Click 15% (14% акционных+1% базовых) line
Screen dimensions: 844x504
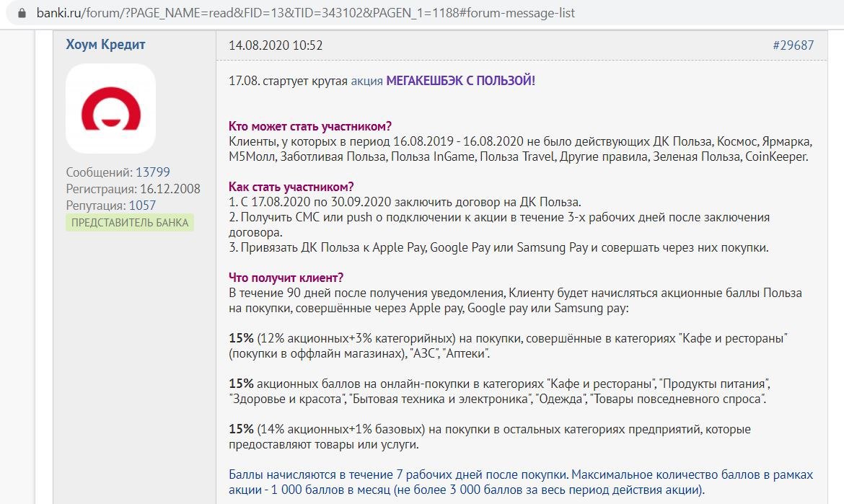tap(490, 437)
